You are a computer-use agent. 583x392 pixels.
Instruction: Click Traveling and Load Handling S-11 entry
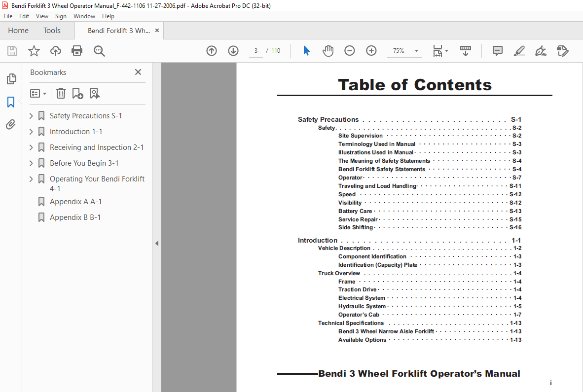(x=430, y=186)
